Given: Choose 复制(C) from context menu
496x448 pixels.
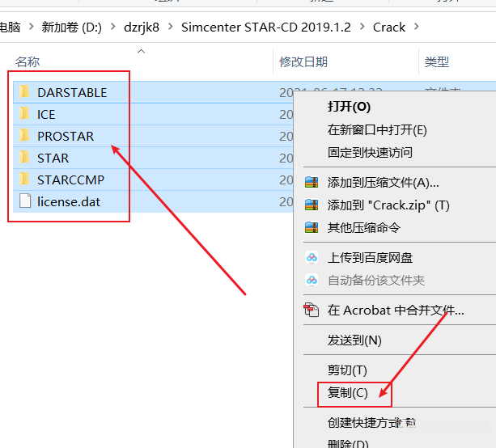Looking at the screenshot, I should pyautogui.click(x=348, y=393).
